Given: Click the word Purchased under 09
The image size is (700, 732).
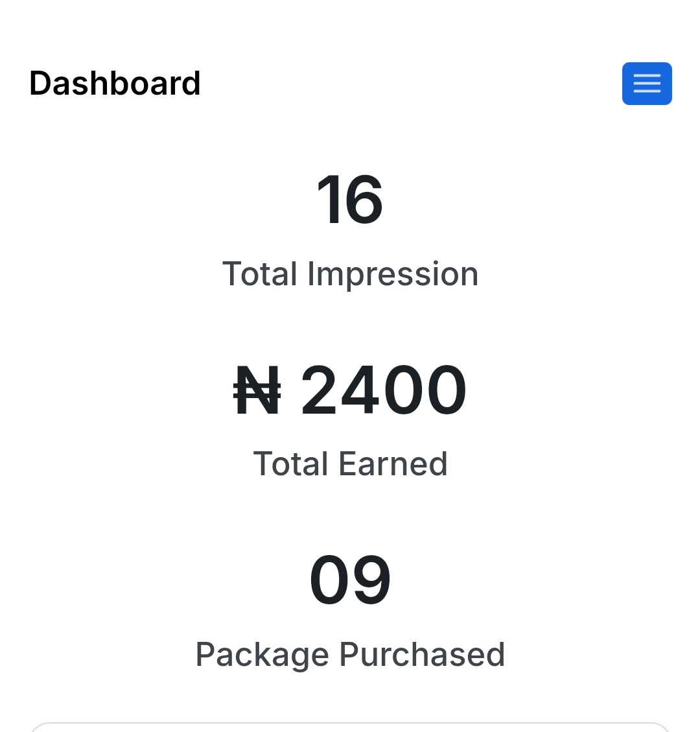Looking at the screenshot, I should click(422, 654).
